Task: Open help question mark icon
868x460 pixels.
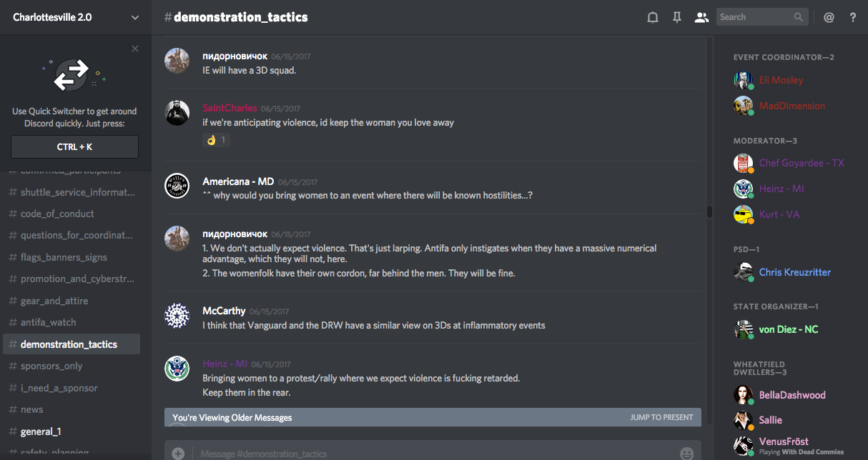Action: pos(852,18)
